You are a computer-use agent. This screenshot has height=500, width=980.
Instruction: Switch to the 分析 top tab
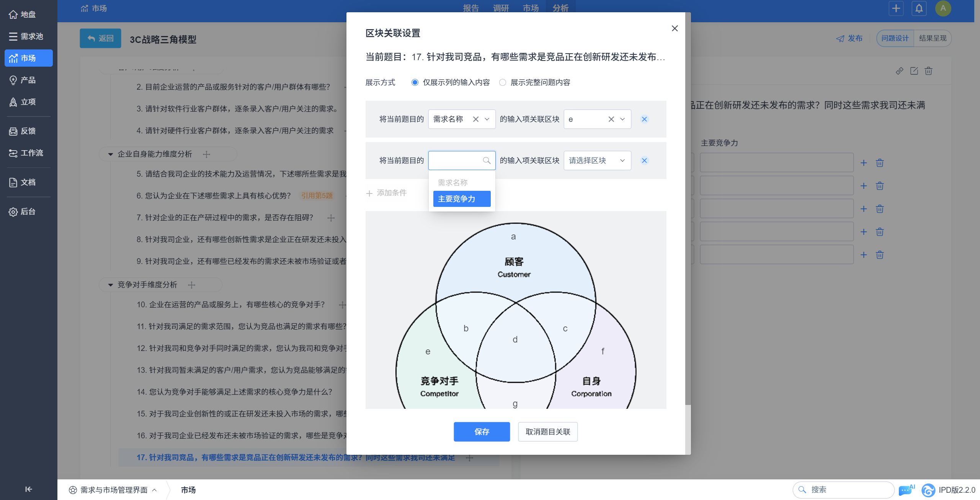click(x=560, y=8)
